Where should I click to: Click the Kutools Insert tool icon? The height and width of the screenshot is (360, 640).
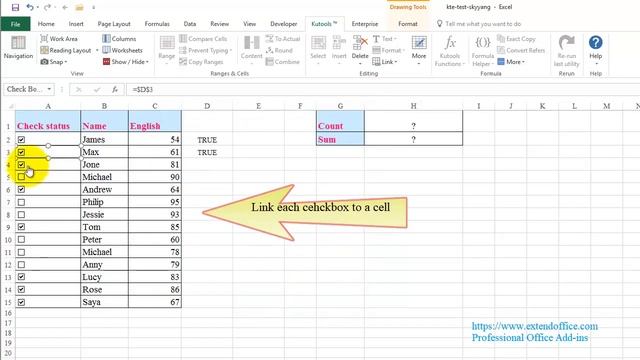tap(339, 43)
